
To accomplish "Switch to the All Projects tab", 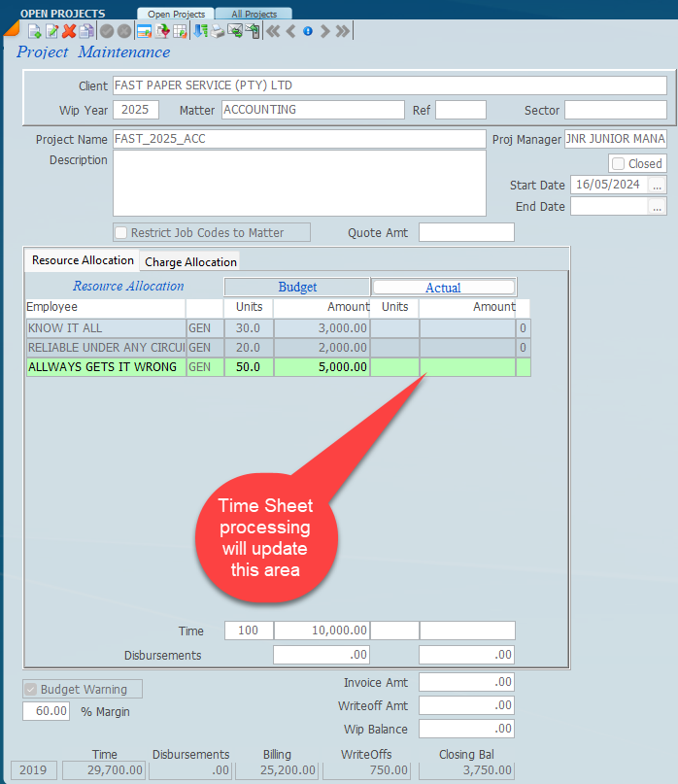I will pyautogui.click(x=254, y=15).
